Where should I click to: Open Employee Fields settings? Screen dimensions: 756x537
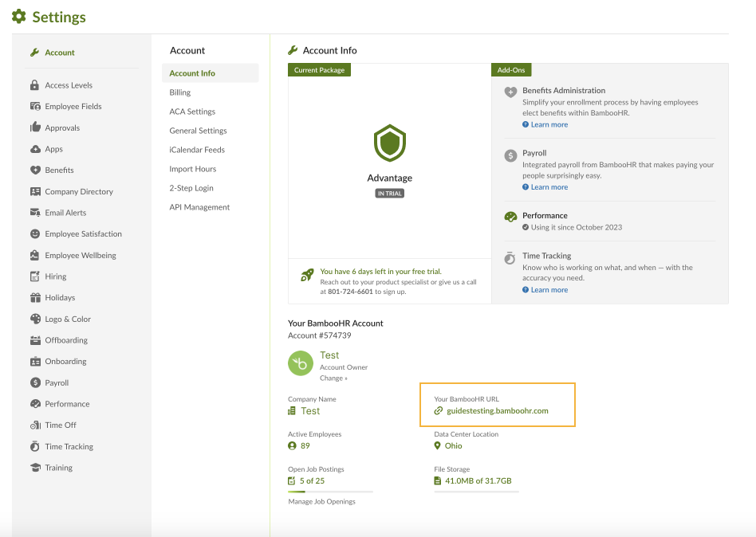coord(73,107)
